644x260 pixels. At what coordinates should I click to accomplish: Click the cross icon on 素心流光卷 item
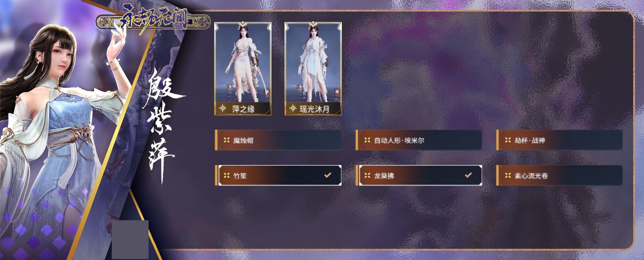point(508,175)
